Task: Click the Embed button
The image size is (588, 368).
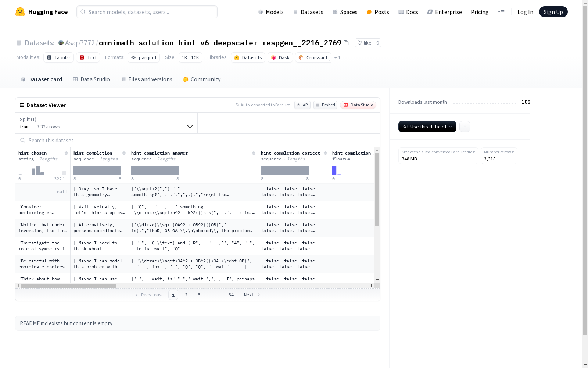Action: [x=325, y=105]
